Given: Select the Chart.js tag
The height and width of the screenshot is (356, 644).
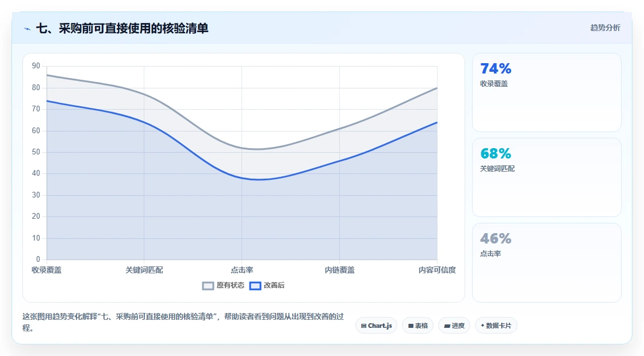Looking at the screenshot, I should (x=376, y=326).
